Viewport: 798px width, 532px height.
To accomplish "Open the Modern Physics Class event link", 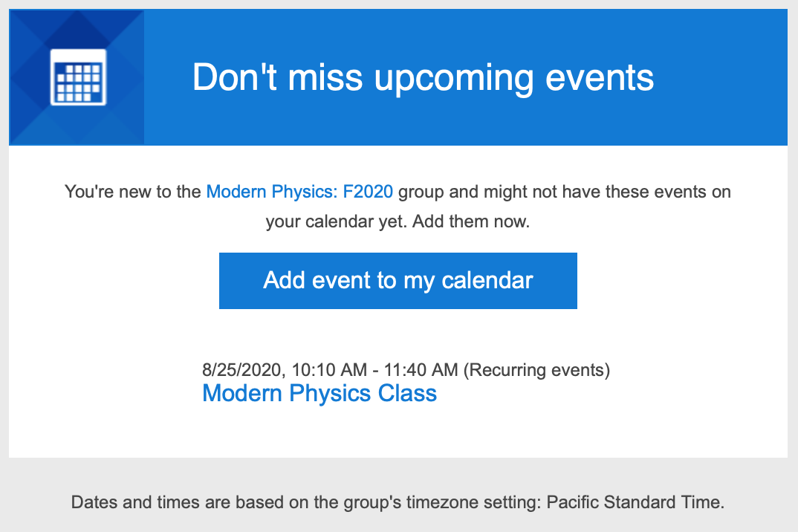I will point(319,394).
